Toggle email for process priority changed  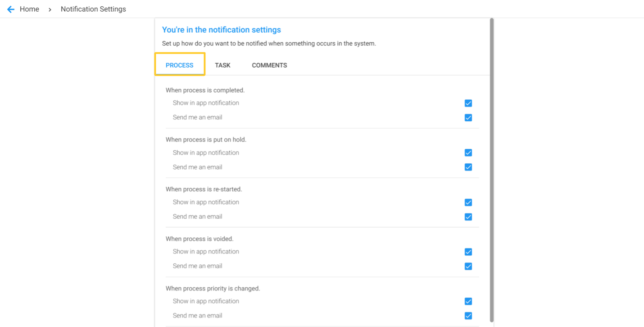(x=468, y=316)
